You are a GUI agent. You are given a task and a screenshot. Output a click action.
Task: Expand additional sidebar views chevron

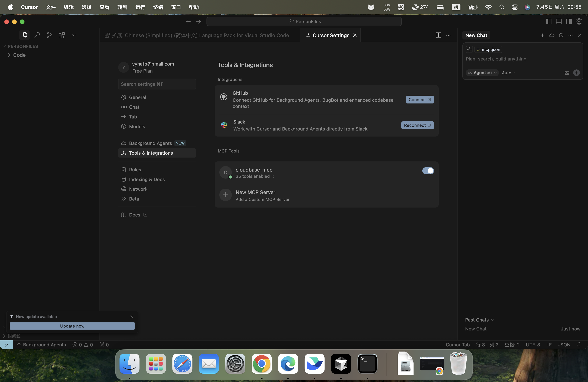coord(74,35)
